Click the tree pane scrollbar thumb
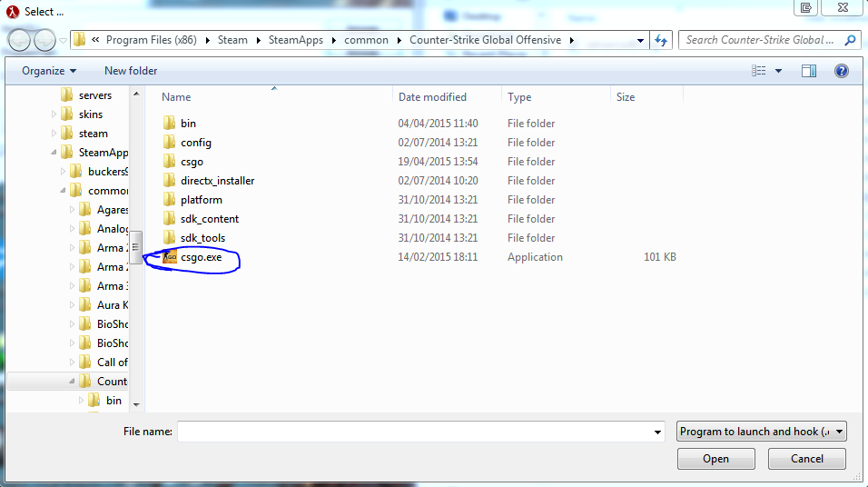The image size is (868, 487). click(x=135, y=247)
